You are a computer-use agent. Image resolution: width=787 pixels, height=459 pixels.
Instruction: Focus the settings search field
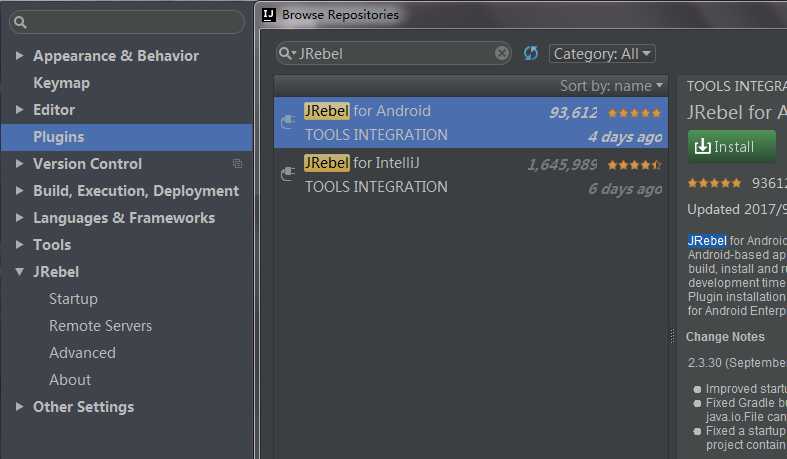tap(127, 22)
